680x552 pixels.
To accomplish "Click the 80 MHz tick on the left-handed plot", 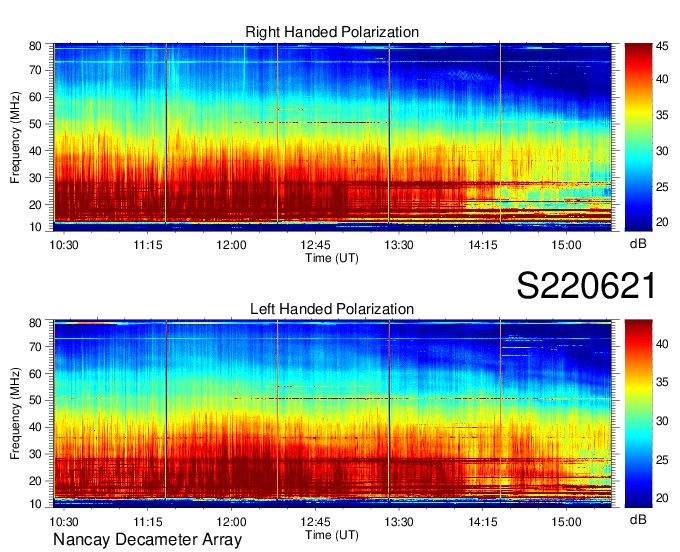I will point(35,322).
